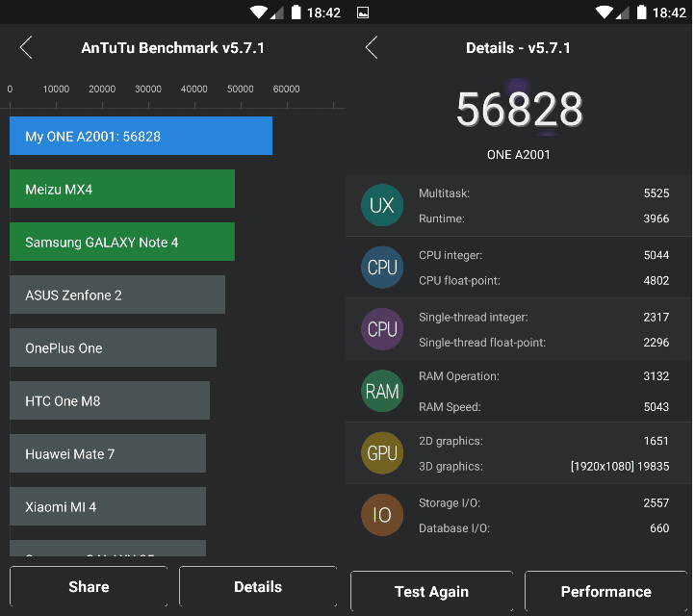The width and height of the screenshot is (695, 616).
Task: Tap the 2D graphics score row
Action: 544,441
